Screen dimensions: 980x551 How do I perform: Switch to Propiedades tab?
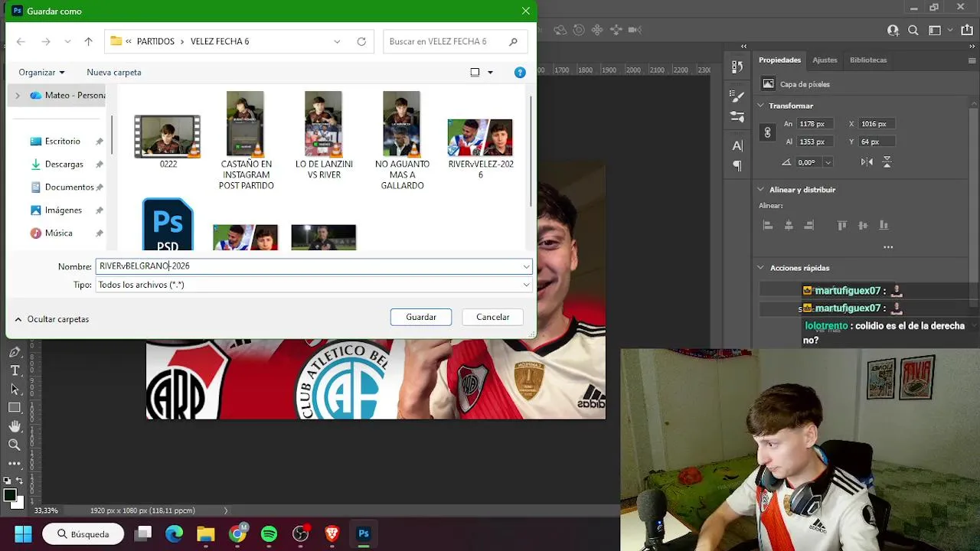[x=779, y=60]
